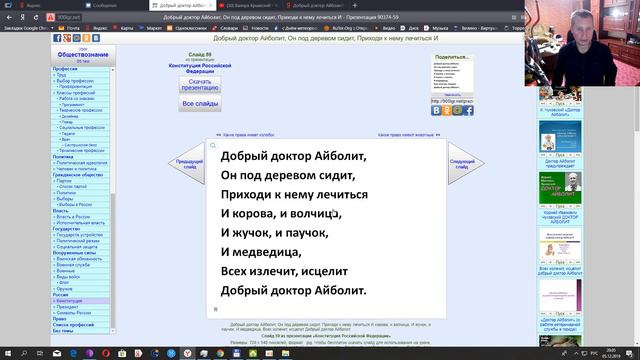Click sidebar scrollbar down arrow
640x360 pixels.
coord(113,331)
